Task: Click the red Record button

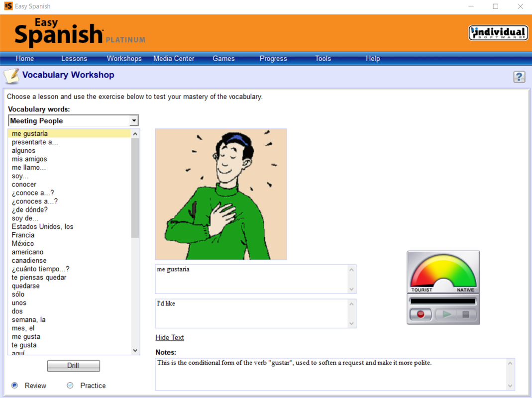Action: [421, 314]
